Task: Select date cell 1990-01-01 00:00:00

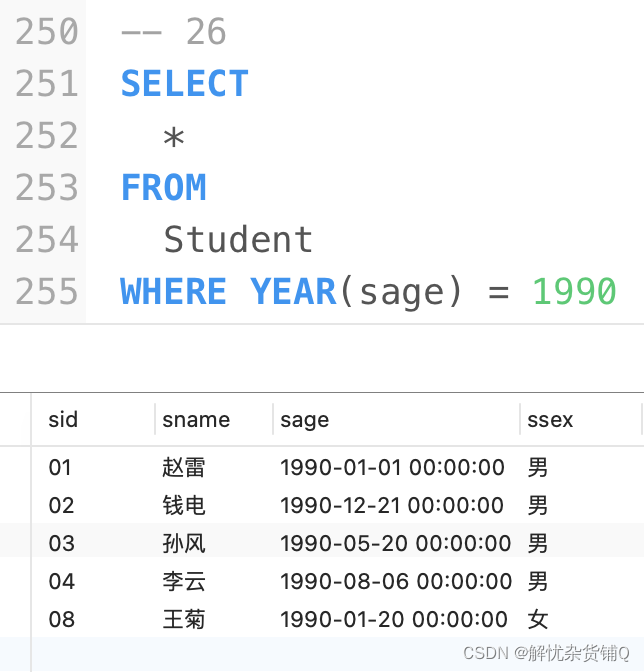Action: 392,467
